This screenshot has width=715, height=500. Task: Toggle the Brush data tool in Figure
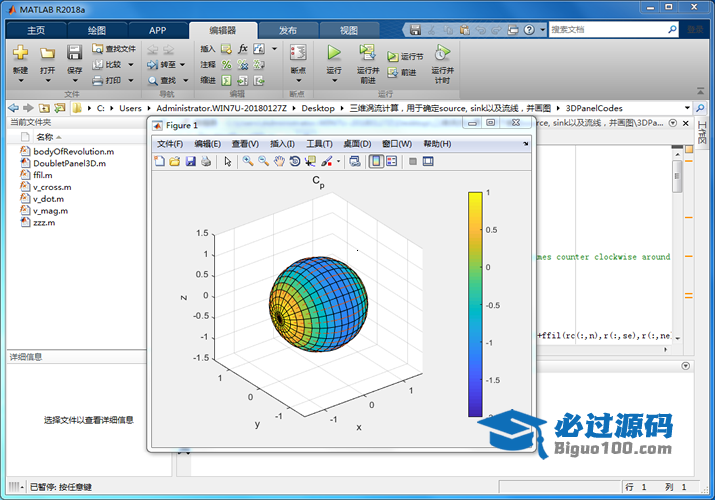[326, 161]
